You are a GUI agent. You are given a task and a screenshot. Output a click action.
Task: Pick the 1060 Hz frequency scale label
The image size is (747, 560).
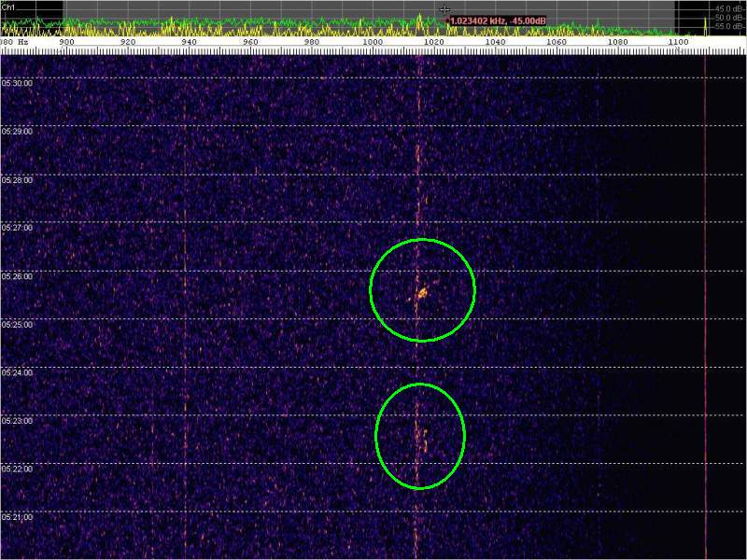555,43
